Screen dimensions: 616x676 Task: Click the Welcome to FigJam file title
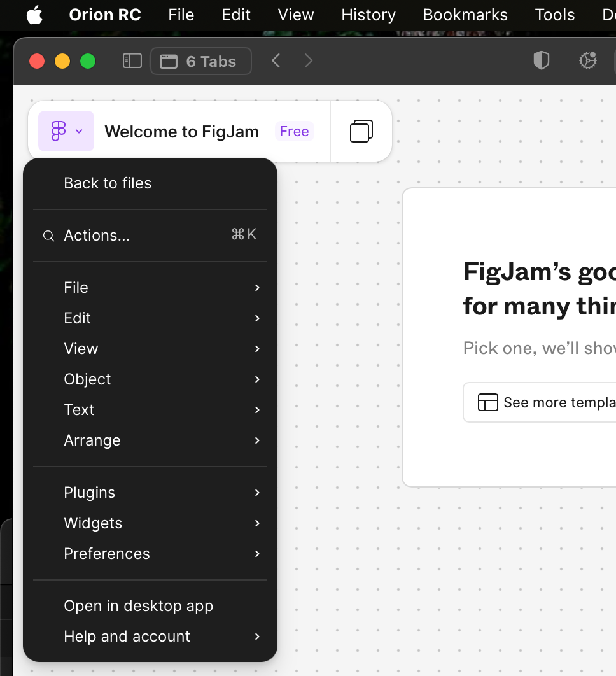pos(181,132)
